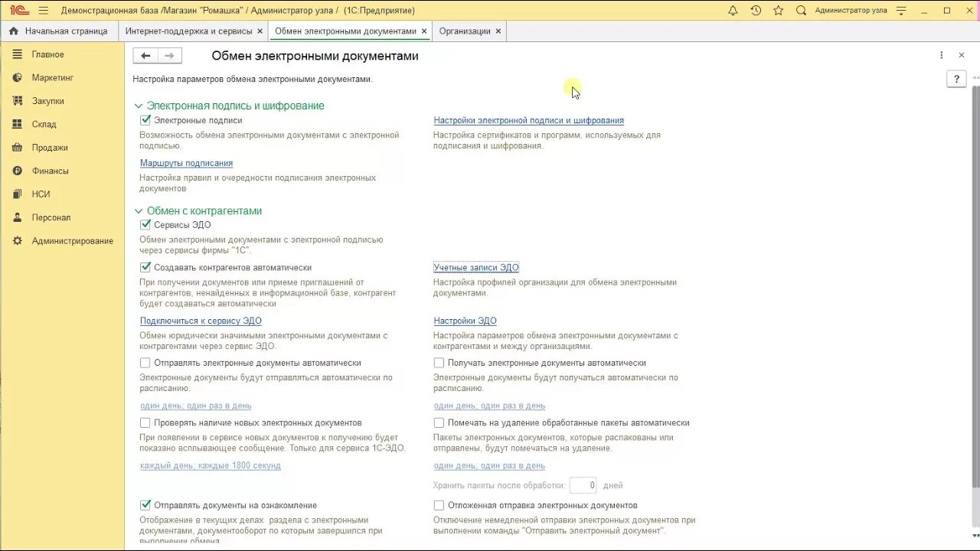Image resolution: width=980 pixels, height=551 pixels.
Task: Click the Персонал person icon
Action: (x=17, y=217)
